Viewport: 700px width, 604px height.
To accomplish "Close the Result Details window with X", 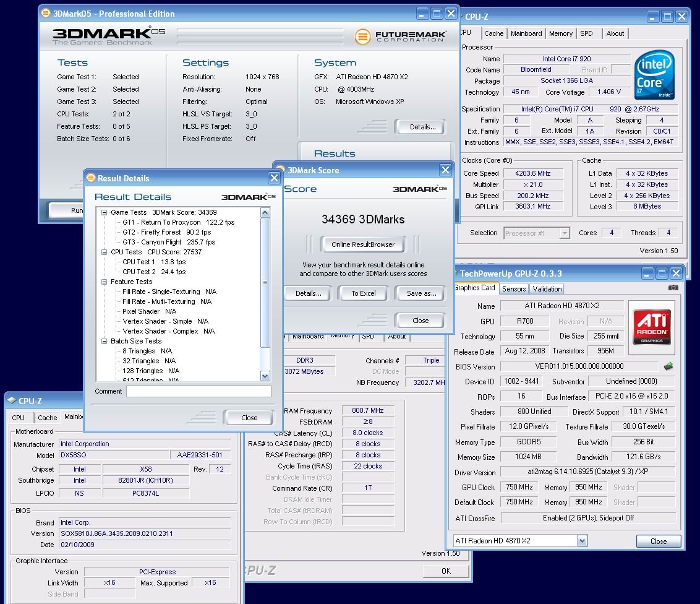I will [x=274, y=178].
